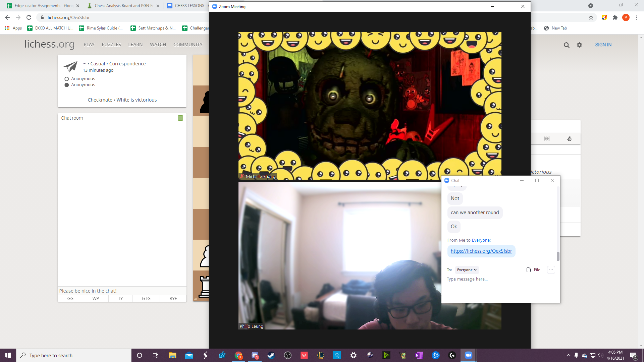Viewport: 644px width, 362px height.
Task: Click the Zoom taskbar icon in Windows
Action: tap(468, 355)
